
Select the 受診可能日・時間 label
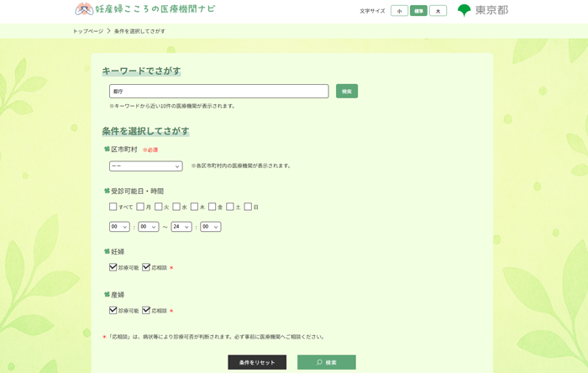click(137, 192)
